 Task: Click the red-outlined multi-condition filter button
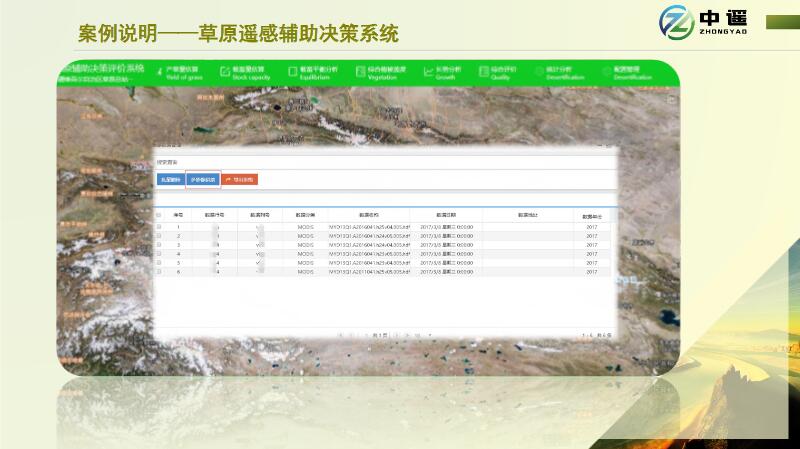[x=202, y=180]
